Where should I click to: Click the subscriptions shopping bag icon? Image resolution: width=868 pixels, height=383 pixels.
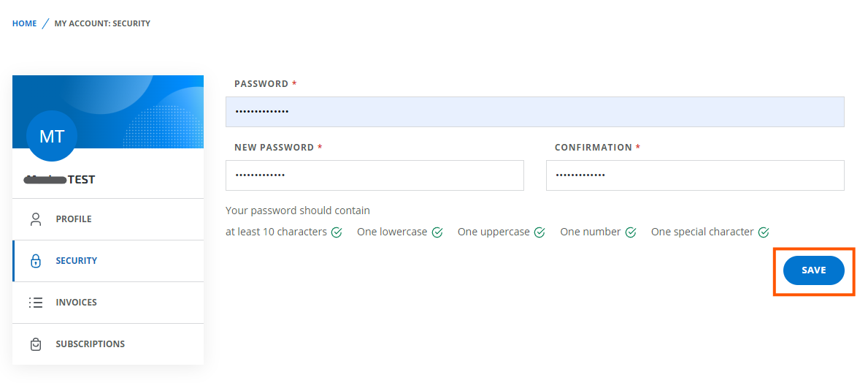click(x=35, y=344)
